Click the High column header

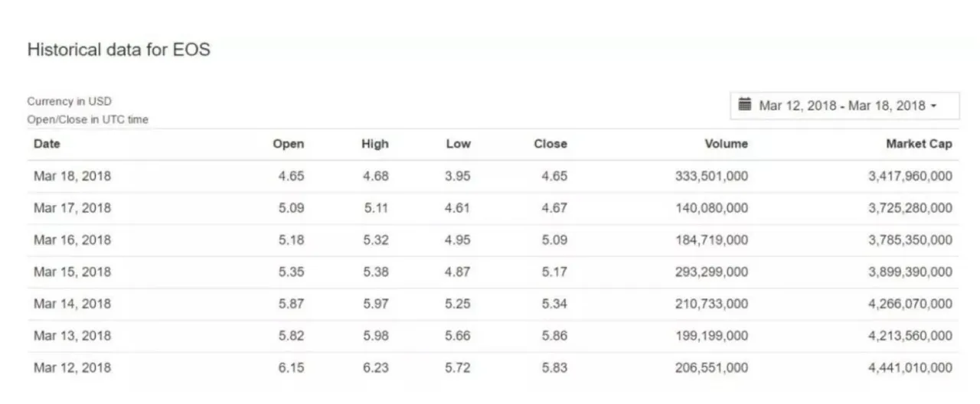375,144
